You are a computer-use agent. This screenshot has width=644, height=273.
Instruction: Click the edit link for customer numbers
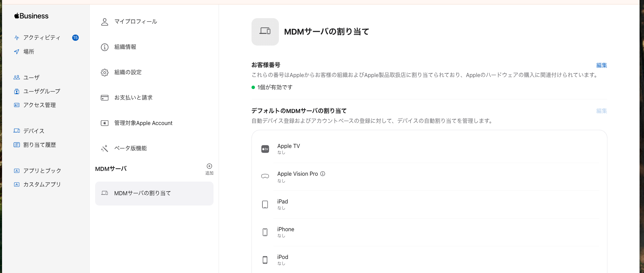(x=602, y=65)
